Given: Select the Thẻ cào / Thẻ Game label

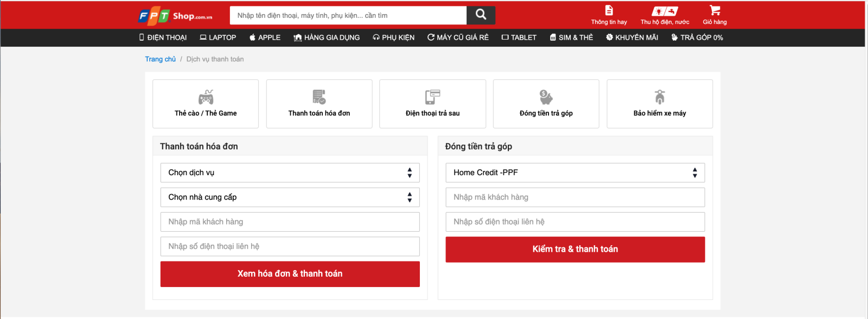Looking at the screenshot, I should (x=206, y=113).
